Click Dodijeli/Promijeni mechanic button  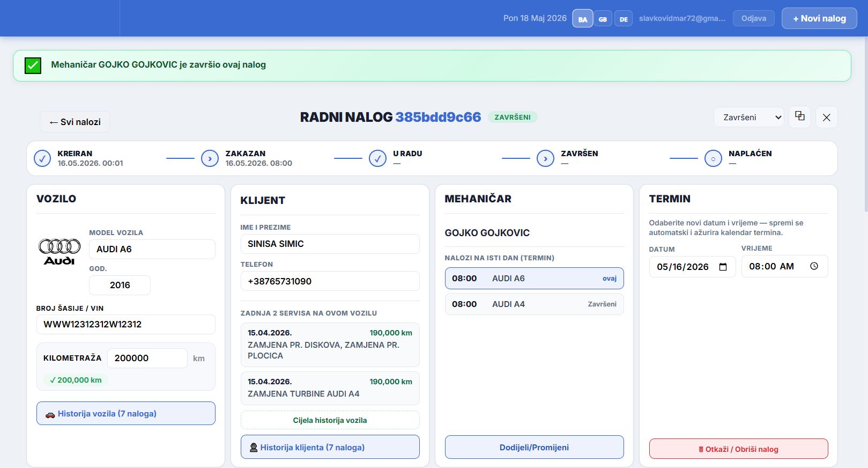(x=535, y=447)
